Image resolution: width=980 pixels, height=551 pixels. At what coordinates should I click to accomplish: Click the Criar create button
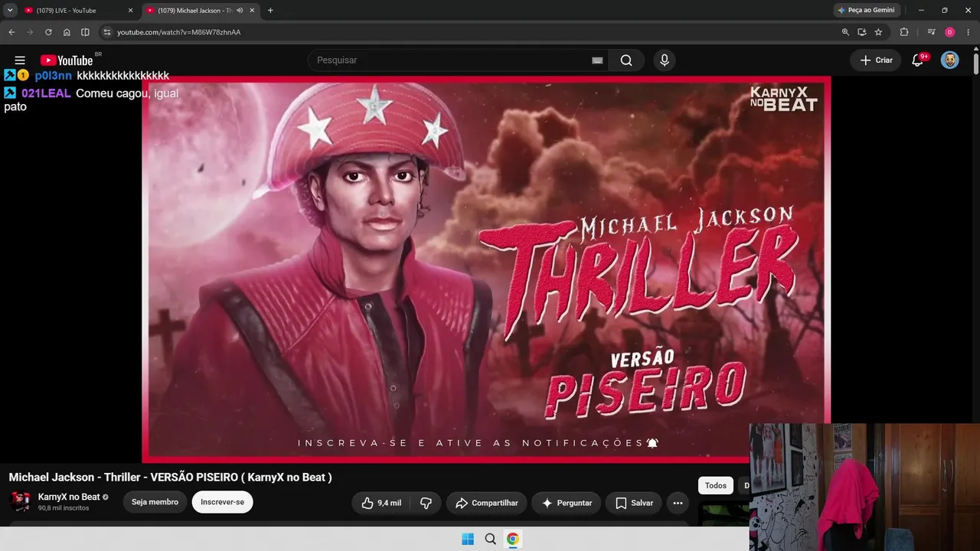(x=876, y=60)
